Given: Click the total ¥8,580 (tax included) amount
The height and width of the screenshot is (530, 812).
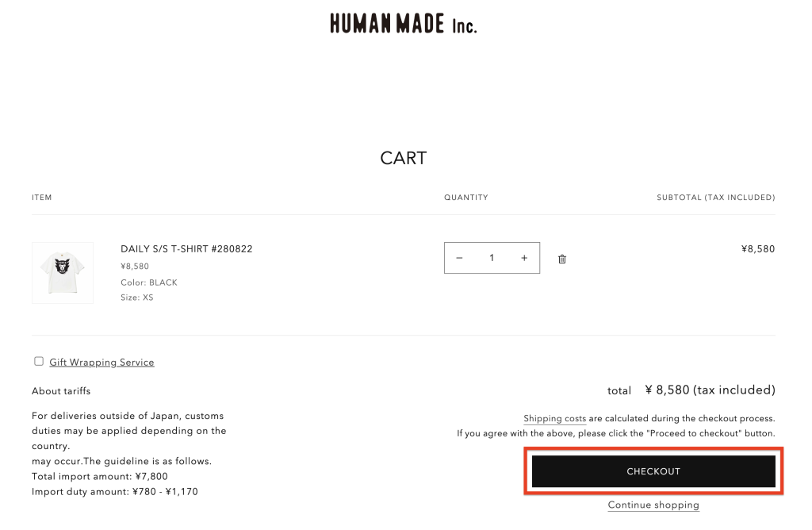Looking at the screenshot, I should pos(710,390).
